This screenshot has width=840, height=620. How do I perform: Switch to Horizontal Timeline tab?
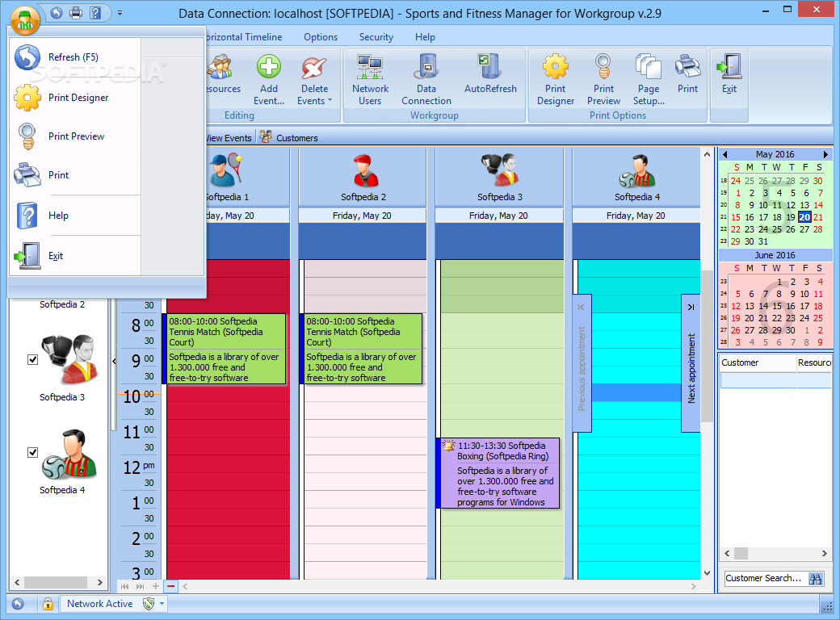(x=244, y=37)
